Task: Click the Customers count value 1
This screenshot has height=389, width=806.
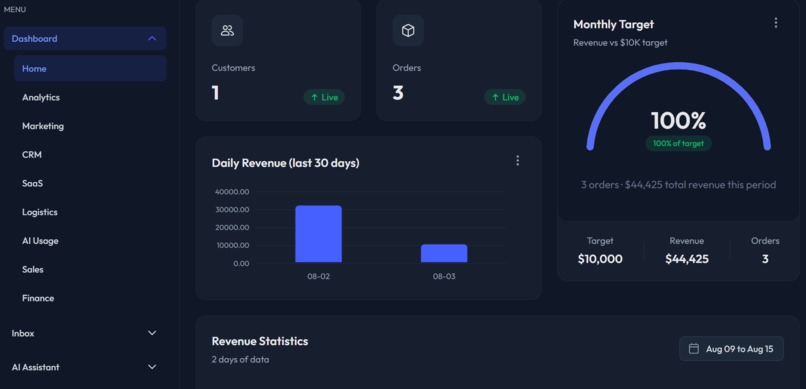Action: 215,93
